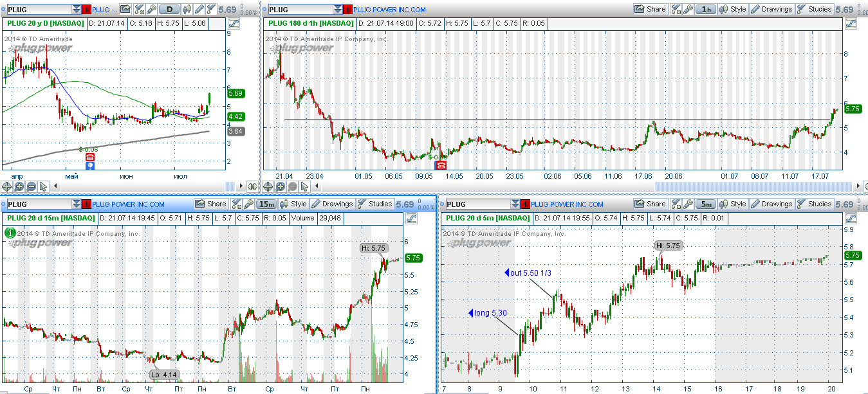Toggle the red link indicator on 5m chart
Screen dimensions: 868x394
(x=524, y=204)
